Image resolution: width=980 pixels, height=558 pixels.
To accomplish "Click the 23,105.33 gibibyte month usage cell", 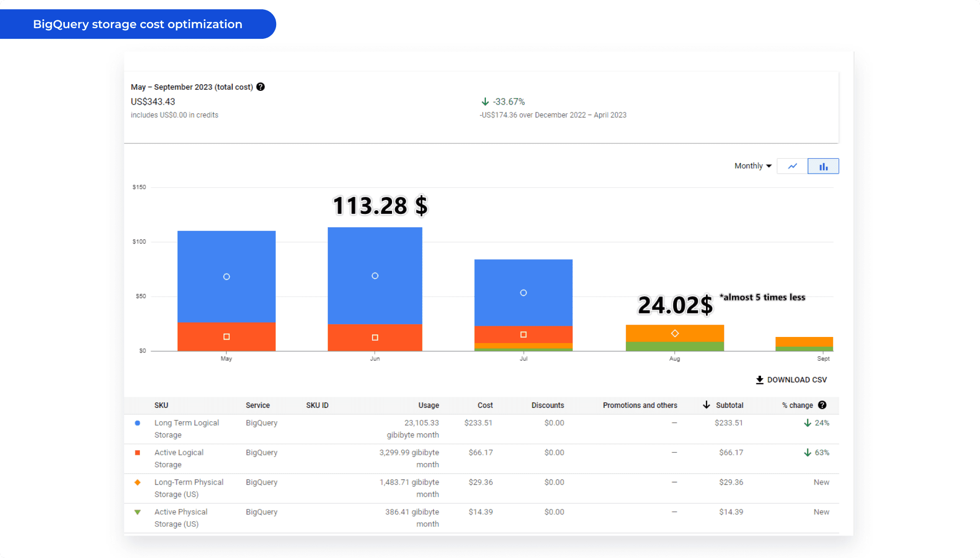I will pos(413,429).
